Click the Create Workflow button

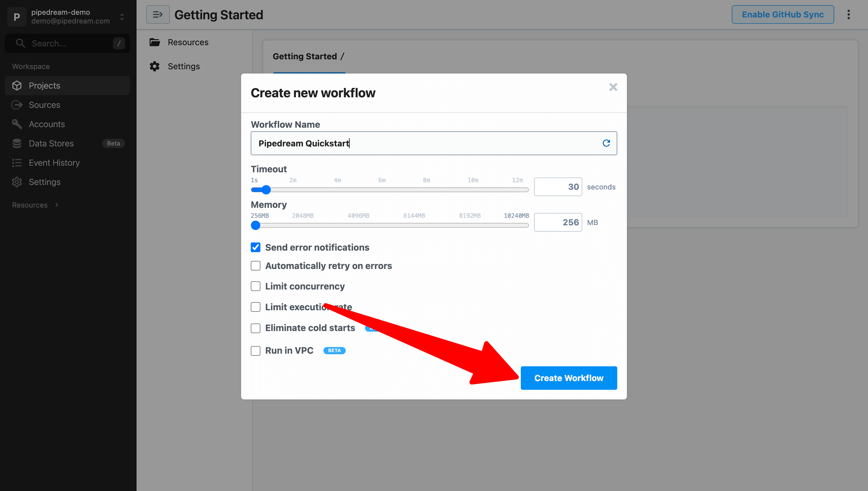[x=568, y=378]
